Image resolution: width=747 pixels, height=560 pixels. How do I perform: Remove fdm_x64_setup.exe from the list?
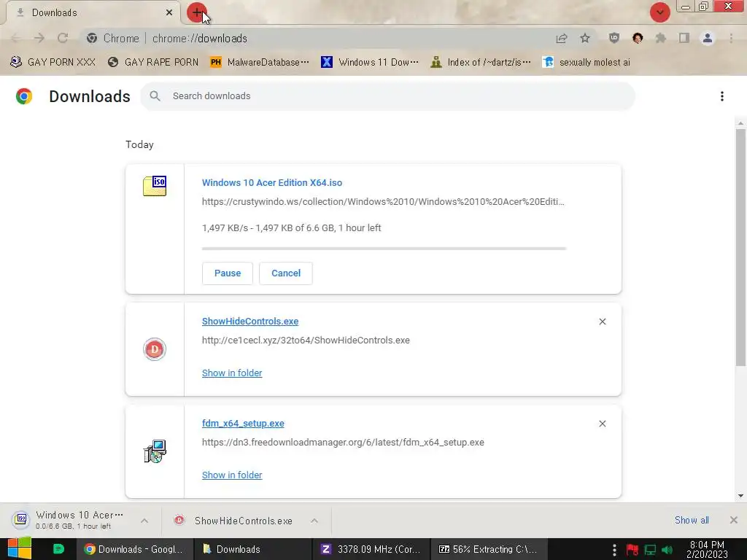(x=602, y=424)
